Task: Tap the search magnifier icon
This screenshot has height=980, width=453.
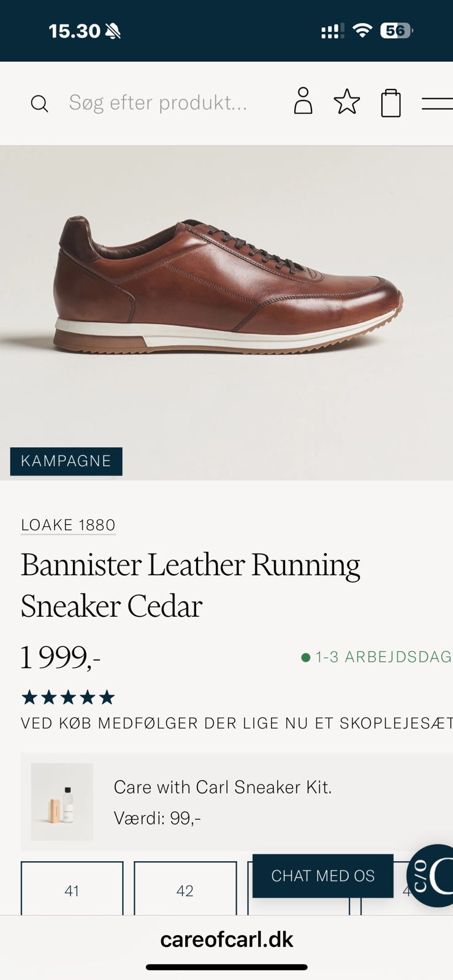Action: [39, 104]
